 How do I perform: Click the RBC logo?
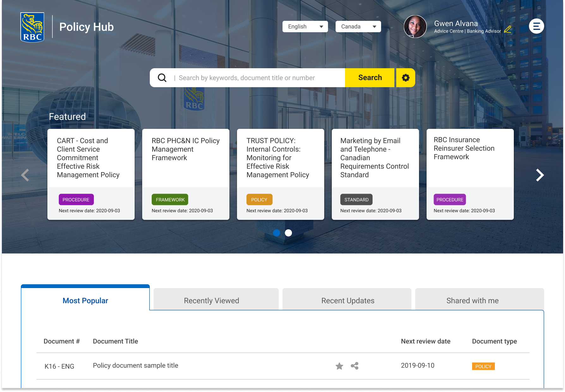point(32,27)
